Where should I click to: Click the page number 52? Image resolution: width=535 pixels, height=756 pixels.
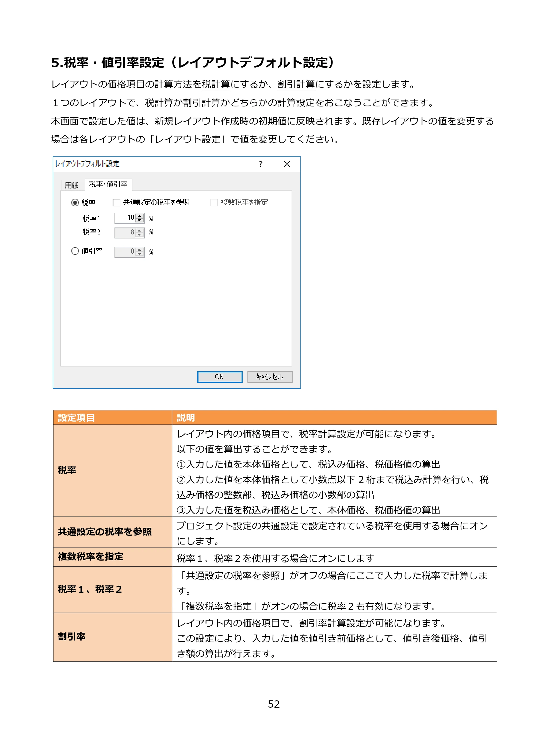click(x=274, y=704)
